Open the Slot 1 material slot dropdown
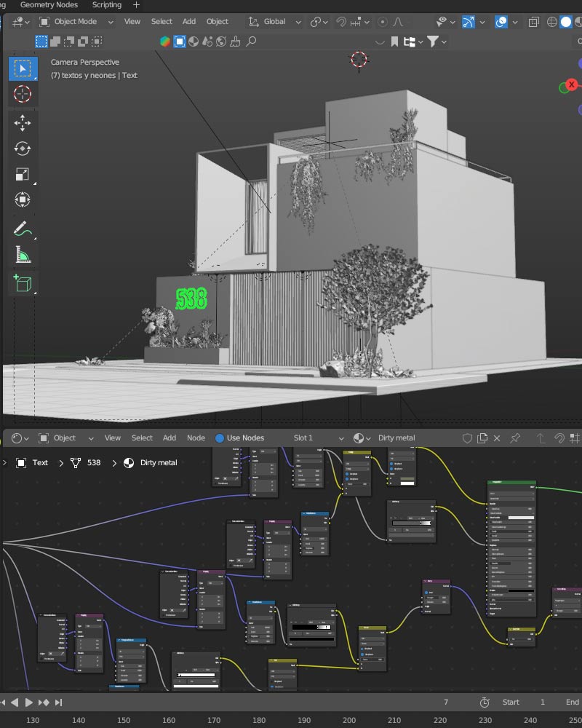The width and height of the screenshot is (582, 728). coord(311,438)
